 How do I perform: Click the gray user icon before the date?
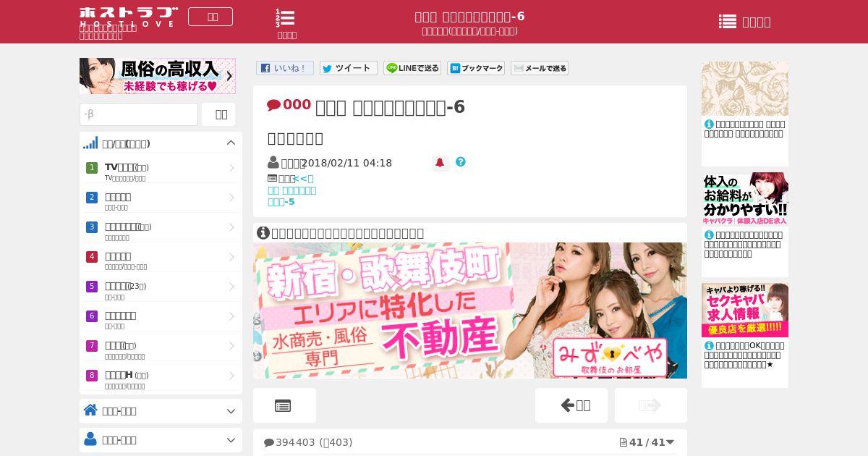pyautogui.click(x=273, y=163)
